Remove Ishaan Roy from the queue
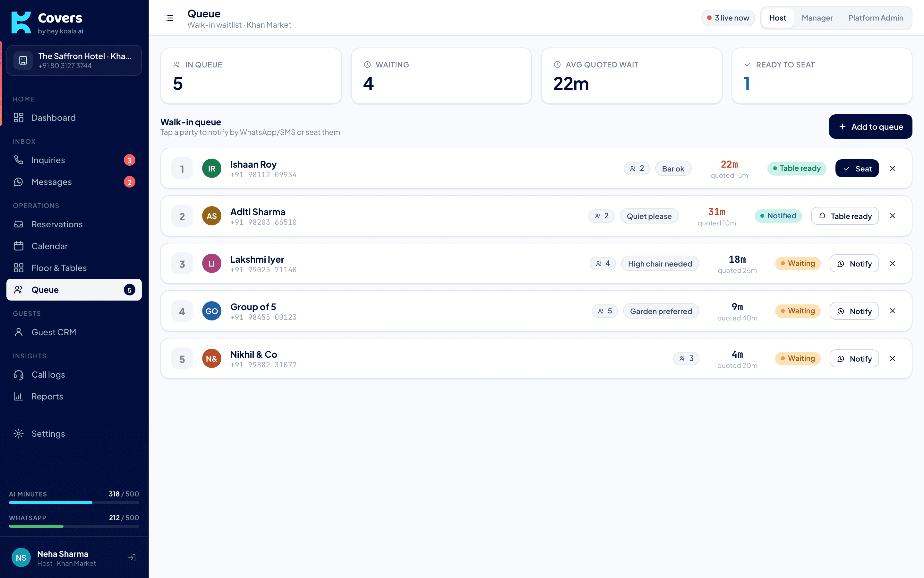924x578 pixels. (892, 169)
